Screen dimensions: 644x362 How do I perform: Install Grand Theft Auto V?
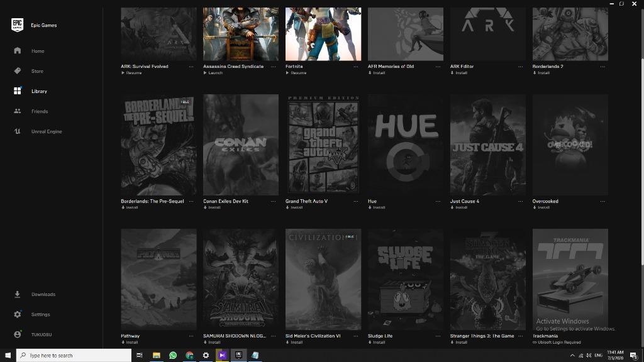point(294,207)
